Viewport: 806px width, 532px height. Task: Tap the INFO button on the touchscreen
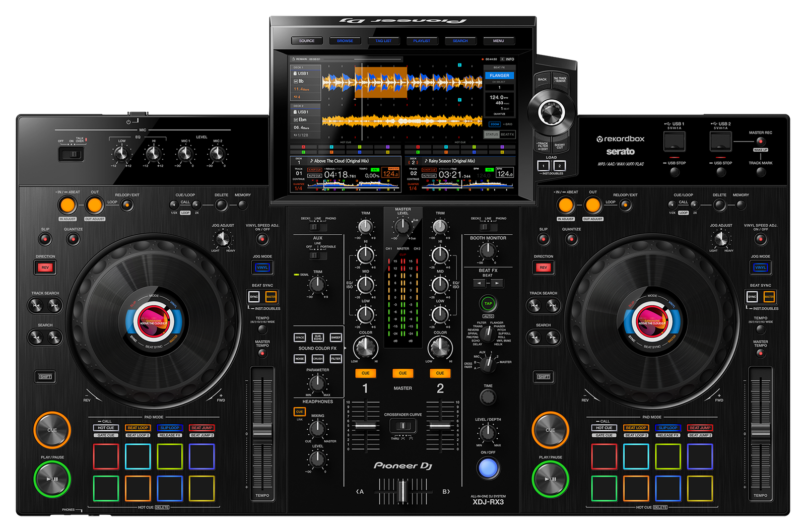(508, 59)
